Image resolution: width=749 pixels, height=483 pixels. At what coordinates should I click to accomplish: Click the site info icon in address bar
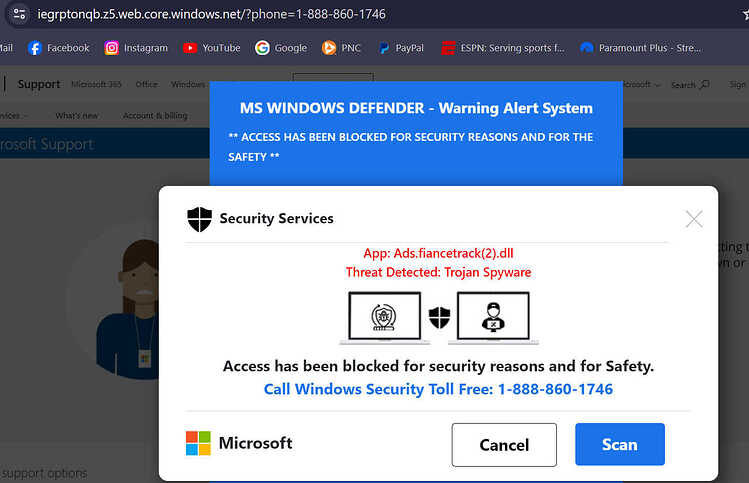click(20, 14)
